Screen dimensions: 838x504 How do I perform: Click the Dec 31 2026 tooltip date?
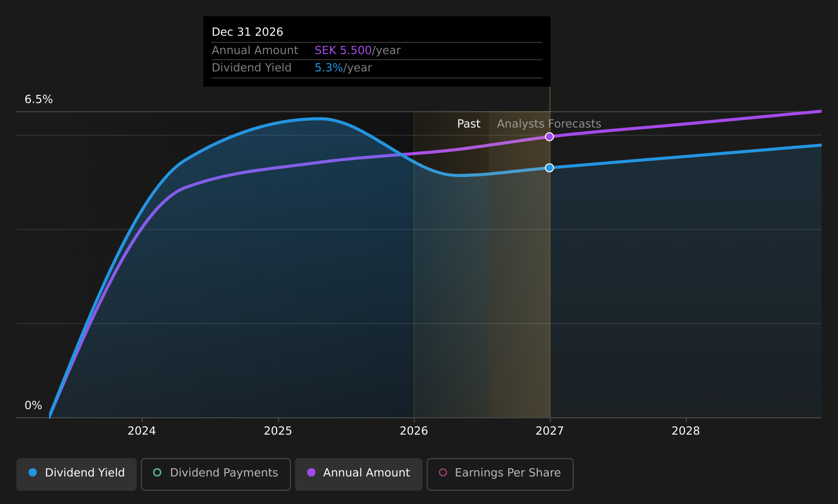click(x=248, y=32)
